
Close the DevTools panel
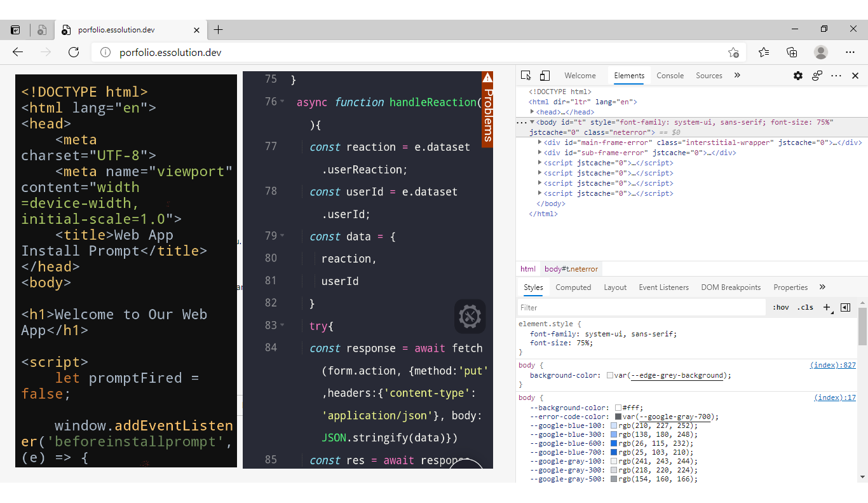click(x=855, y=76)
